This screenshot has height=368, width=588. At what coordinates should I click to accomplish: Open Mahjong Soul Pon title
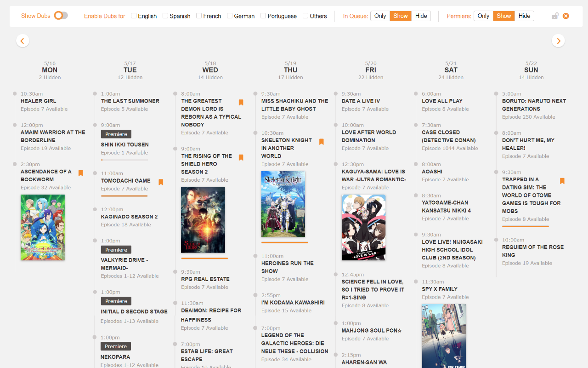(372, 331)
